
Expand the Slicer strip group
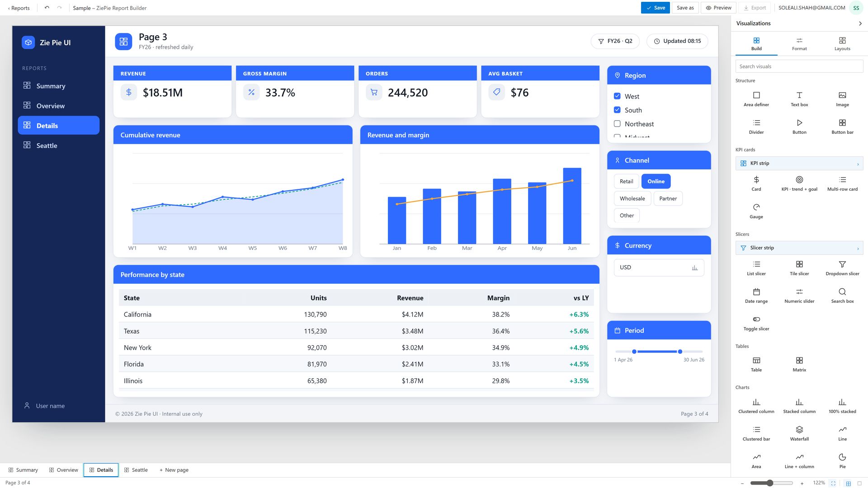[799, 248]
